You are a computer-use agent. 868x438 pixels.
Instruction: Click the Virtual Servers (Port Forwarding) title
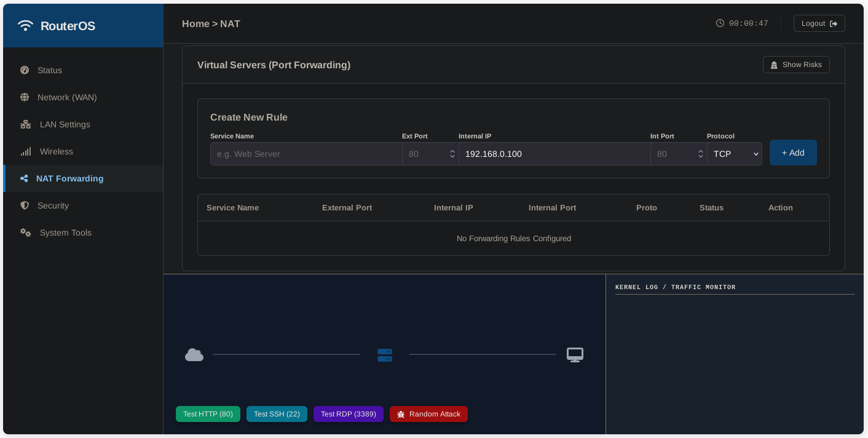click(274, 65)
